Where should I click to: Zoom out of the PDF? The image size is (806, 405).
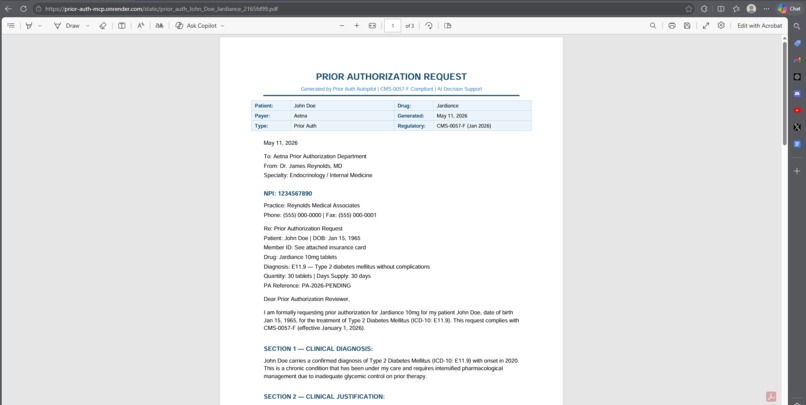click(x=342, y=26)
